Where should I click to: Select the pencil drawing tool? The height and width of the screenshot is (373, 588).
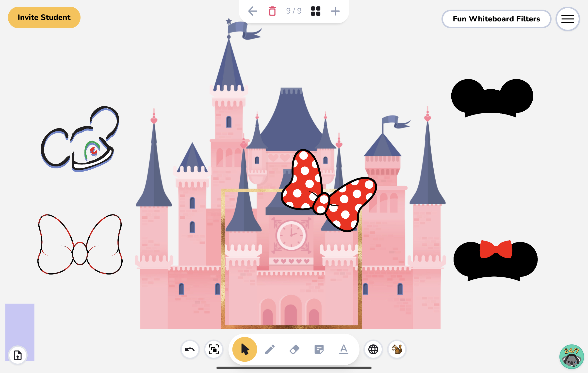click(x=270, y=349)
